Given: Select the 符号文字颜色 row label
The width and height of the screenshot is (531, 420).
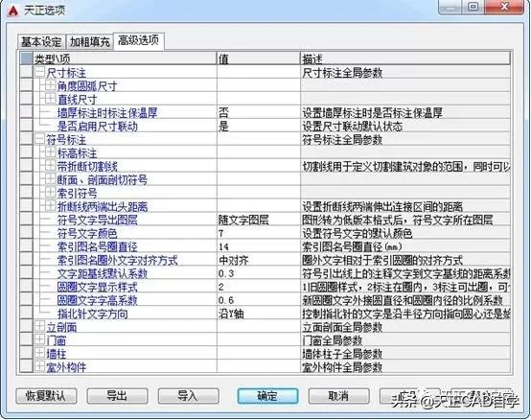Looking at the screenshot, I should 87,233.
